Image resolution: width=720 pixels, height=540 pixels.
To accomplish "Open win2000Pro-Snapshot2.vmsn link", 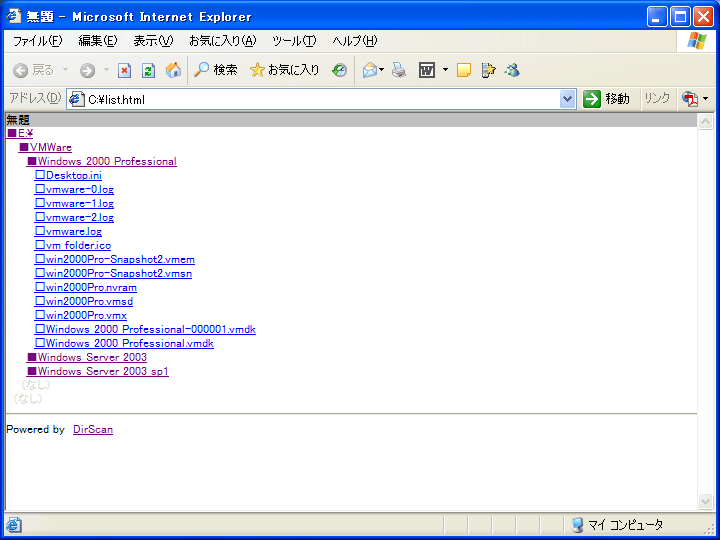I will pos(113,274).
